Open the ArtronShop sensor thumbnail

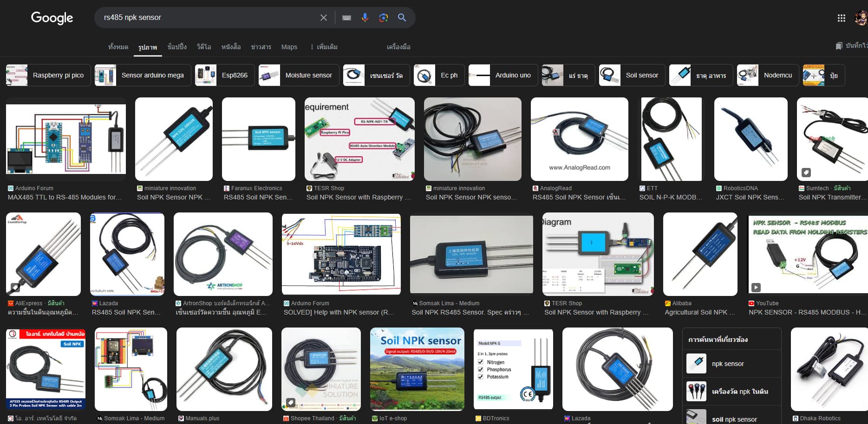[223, 254]
